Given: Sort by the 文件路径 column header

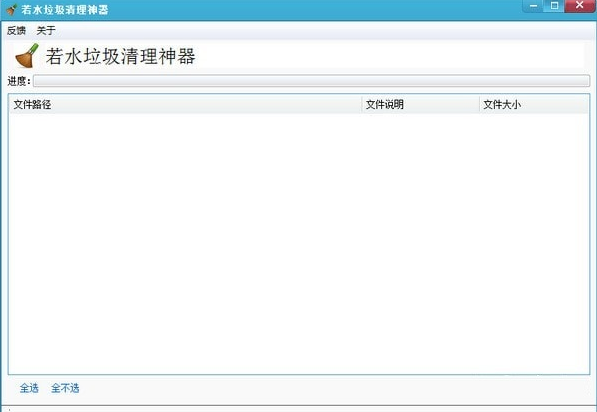Looking at the screenshot, I should [x=185, y=104].
